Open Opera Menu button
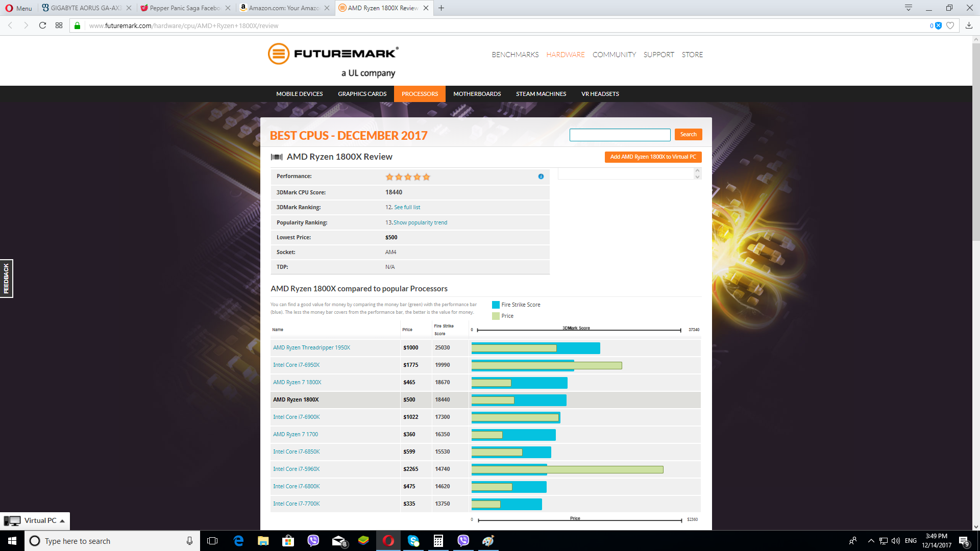980x551 pixels. (x=18, y=8)
